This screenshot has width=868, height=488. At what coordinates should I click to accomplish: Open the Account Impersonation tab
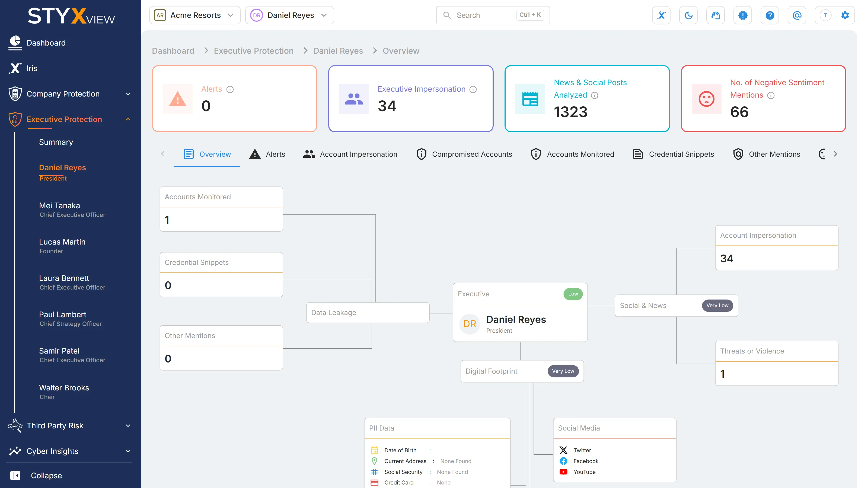pyautogui.click(x=350, y=154)
